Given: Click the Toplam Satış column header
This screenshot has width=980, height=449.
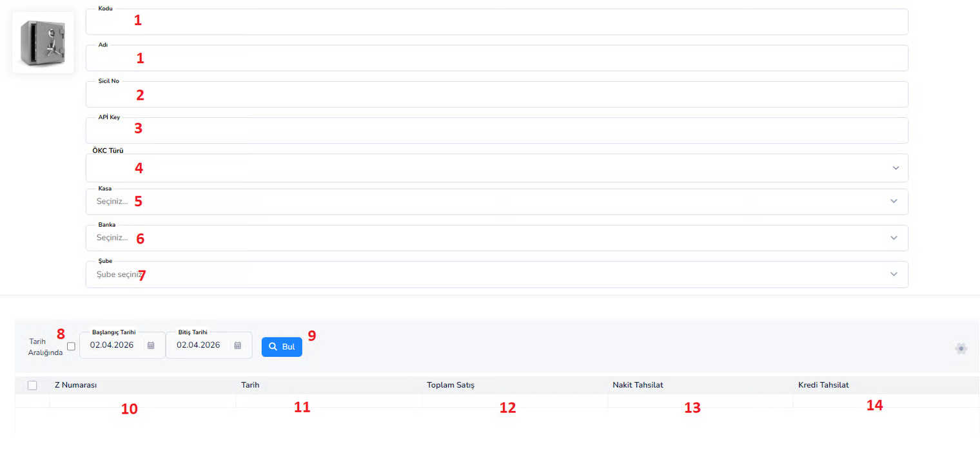Looking at the screenshot, I should pos(451,385).
